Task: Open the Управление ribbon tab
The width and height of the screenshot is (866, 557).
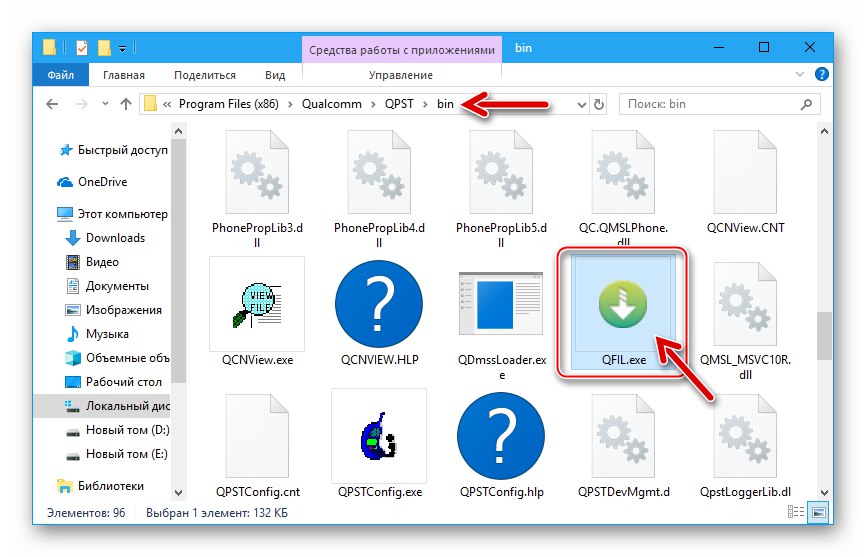Action: click(401, 75)
